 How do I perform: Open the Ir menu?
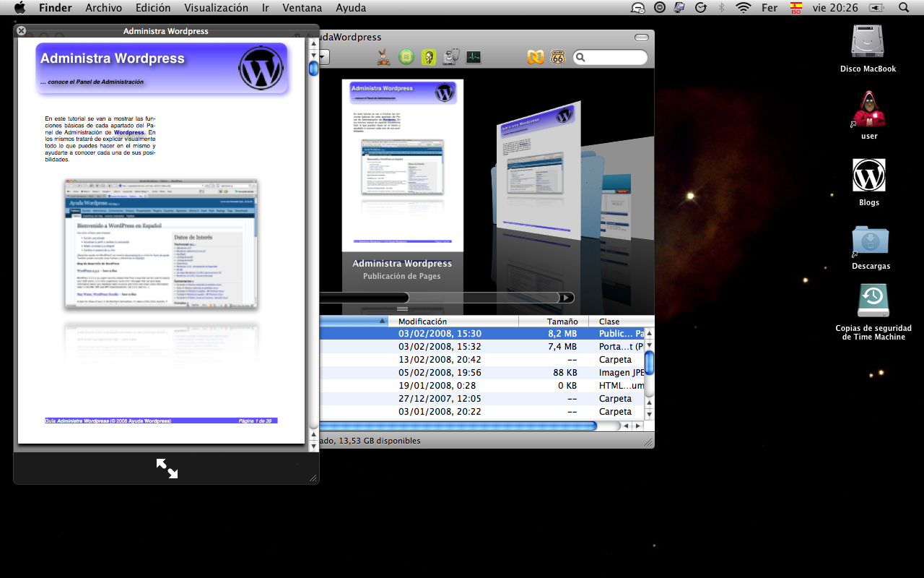pos(266,8)
